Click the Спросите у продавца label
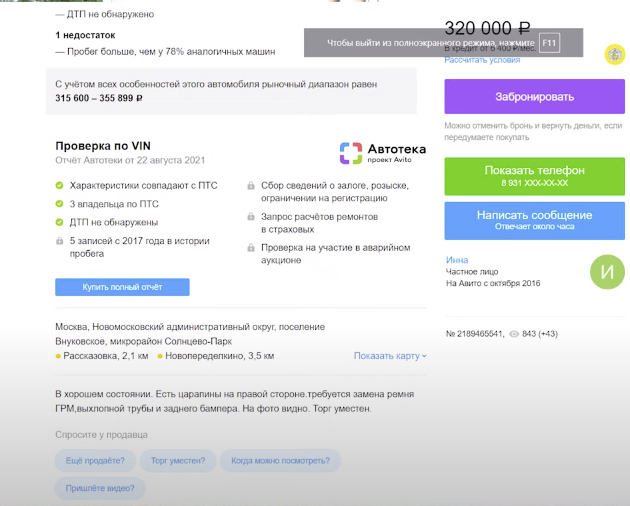Image resolution: width=630 pixels, height=506 pixels. pyautogui.click(x=101, y=434)
